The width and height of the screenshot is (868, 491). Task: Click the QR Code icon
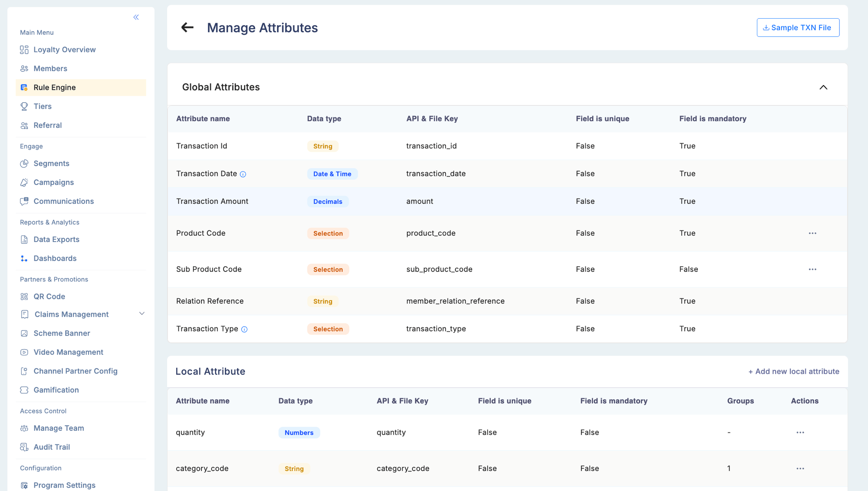24,297
